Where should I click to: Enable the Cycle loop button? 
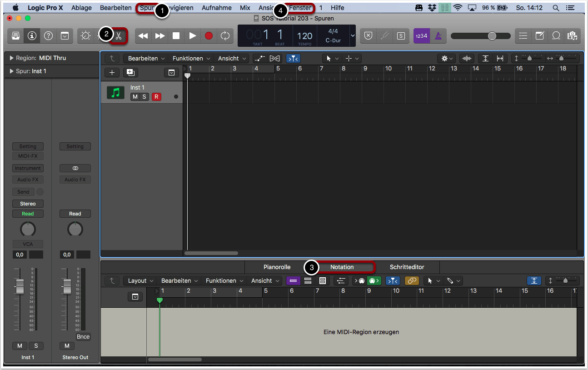point(225,36)
